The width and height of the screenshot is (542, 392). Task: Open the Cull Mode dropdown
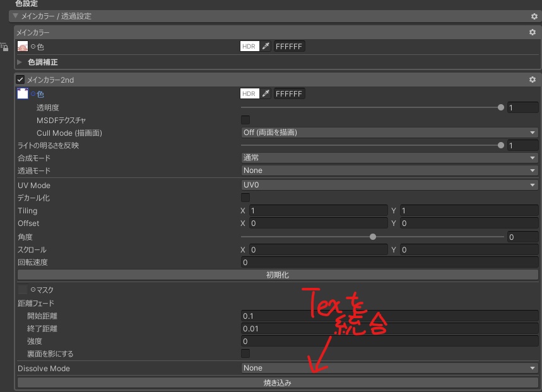(x=388, y=133)
